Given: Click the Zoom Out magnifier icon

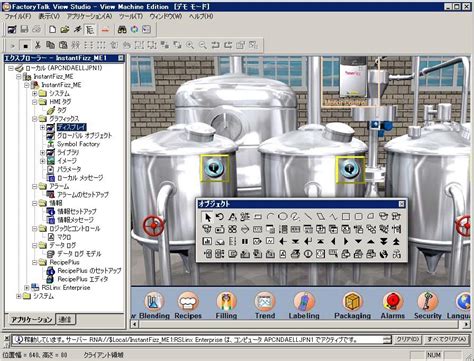Looking at the screenshot, I should (x=202, y=45).
